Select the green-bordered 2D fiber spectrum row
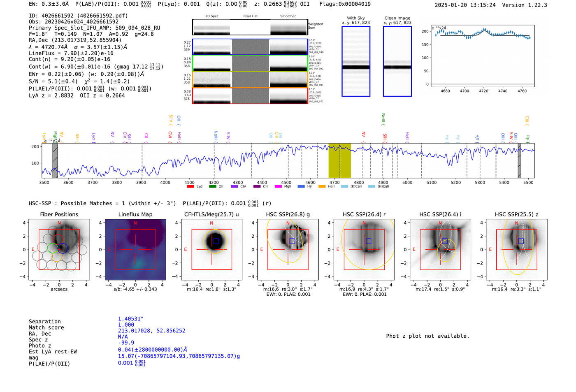The height and width of the screenshot is (392, 576). tap(250, 63)
